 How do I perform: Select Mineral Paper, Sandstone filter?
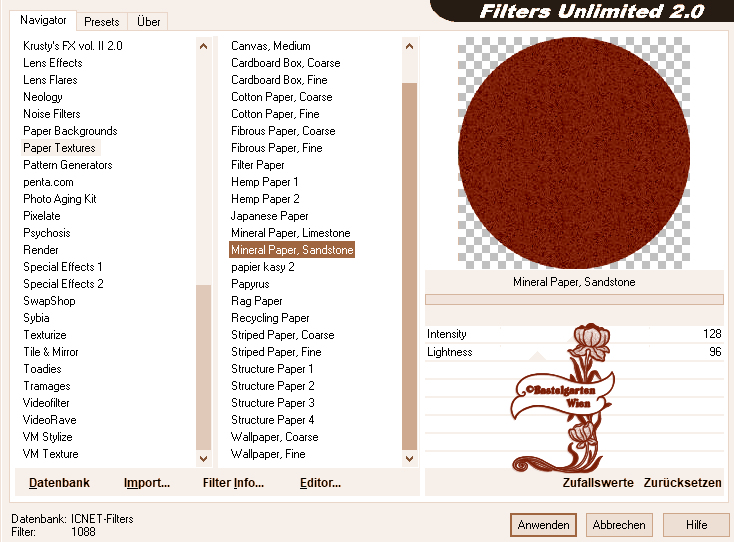292,250
